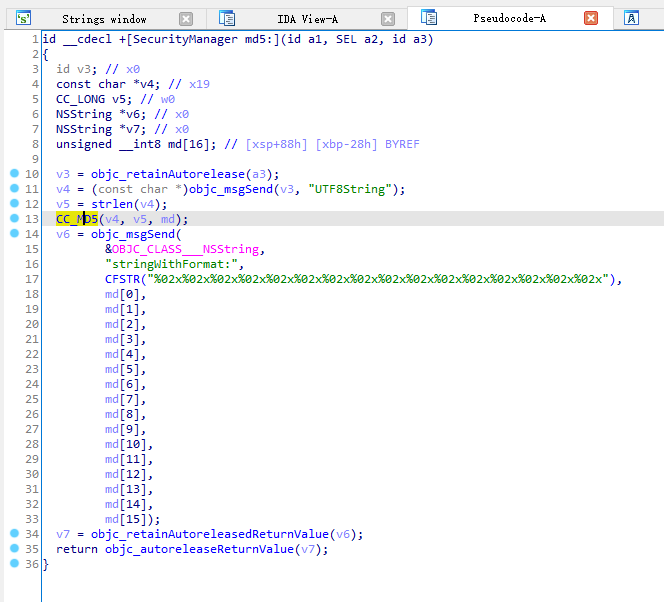Click OBJC_CLASS___NSString symbol
Image resolution: width=664 pixels, height=602 pixels.
tap(185, 249)
